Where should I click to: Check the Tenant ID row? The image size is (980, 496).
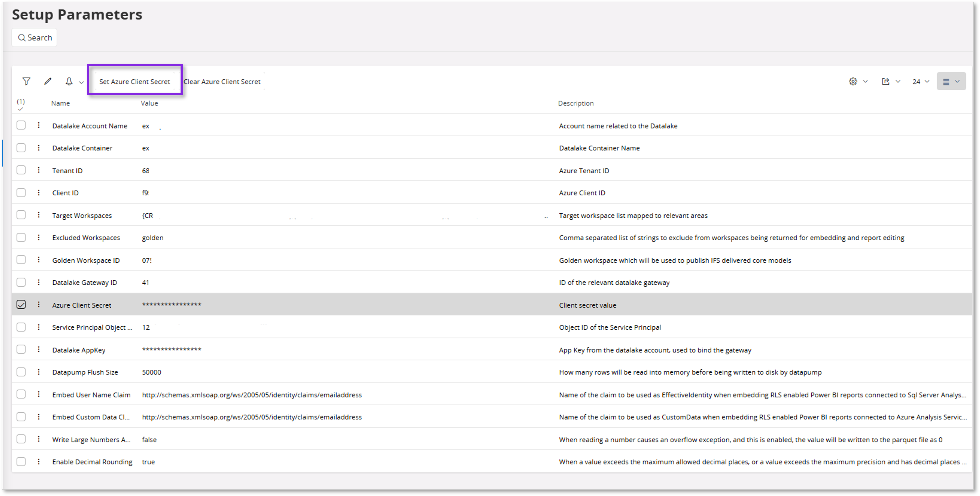21,170
